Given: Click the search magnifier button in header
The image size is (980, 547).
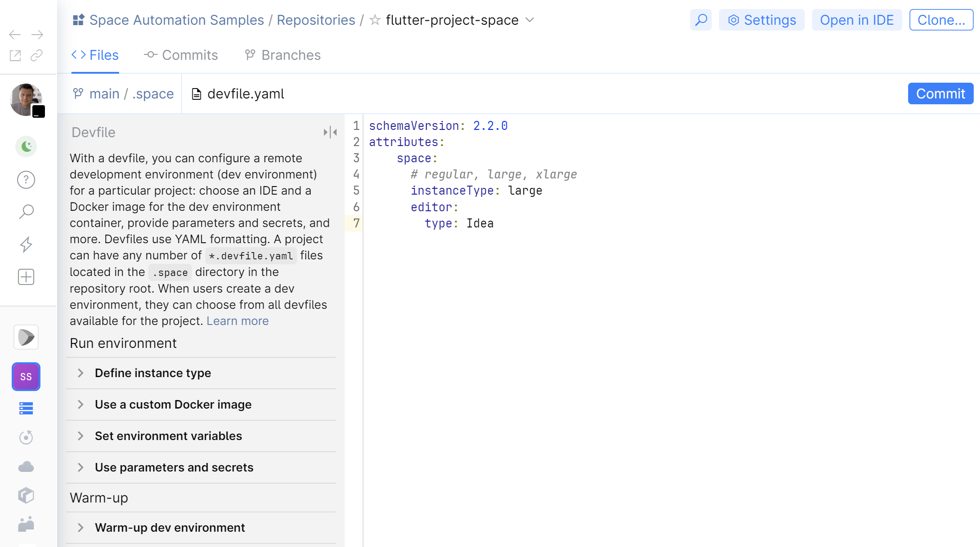Looking at the screenshot, I should tap(701, 20).
